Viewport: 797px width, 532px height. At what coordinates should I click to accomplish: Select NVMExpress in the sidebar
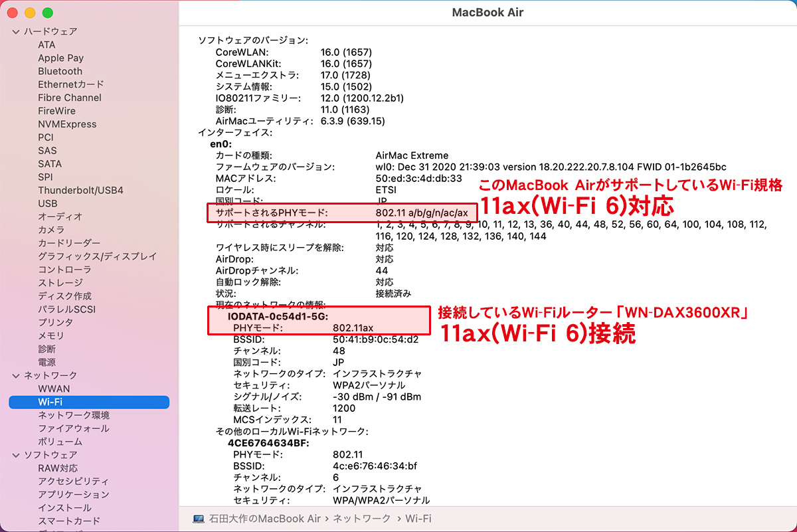point(67,124)
